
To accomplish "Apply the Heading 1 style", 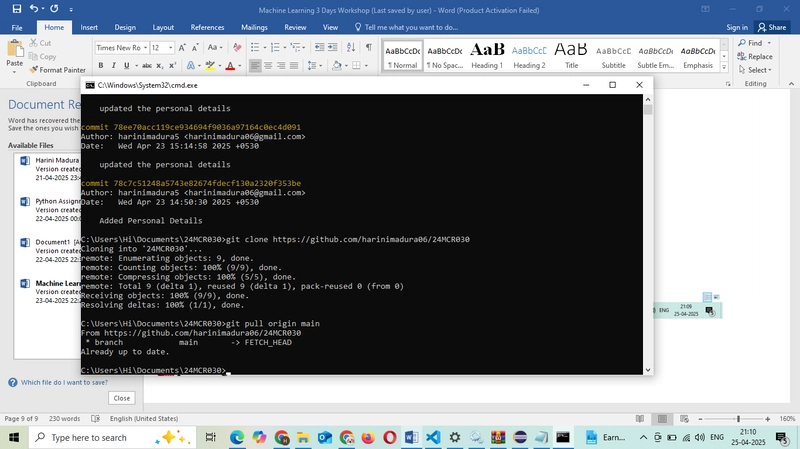I will pos(487,56).
